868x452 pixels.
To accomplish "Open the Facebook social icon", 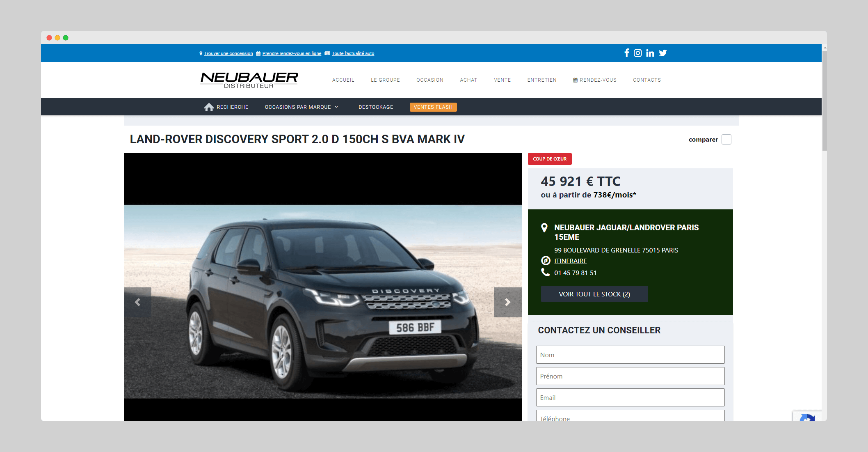I will (626, 53).
